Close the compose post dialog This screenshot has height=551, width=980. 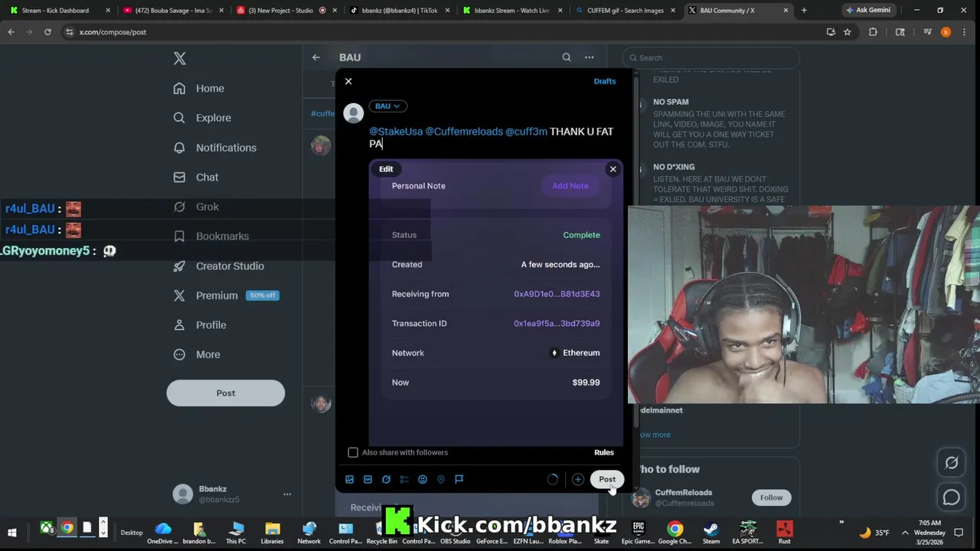(x=348, y=81)
